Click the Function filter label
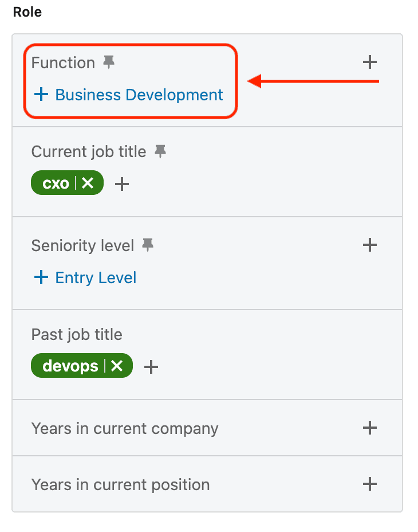This screenshot has width=418, height=532. [63, 62]
